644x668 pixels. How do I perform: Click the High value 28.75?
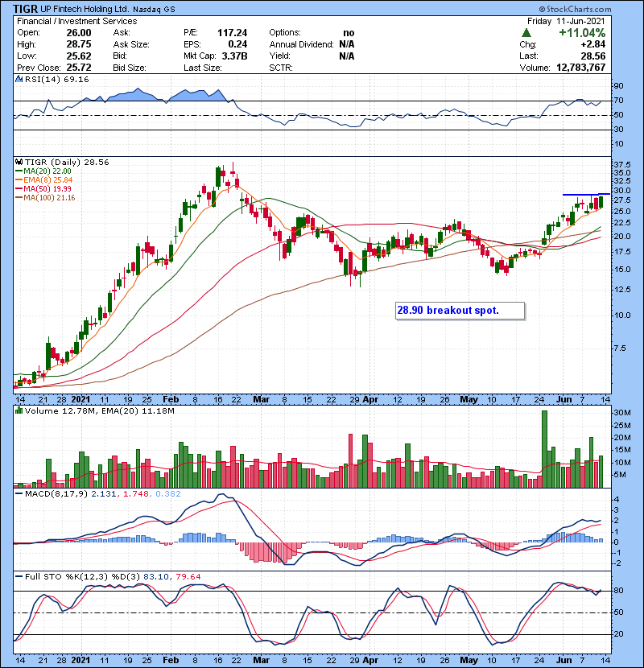(x=79, y=44)
